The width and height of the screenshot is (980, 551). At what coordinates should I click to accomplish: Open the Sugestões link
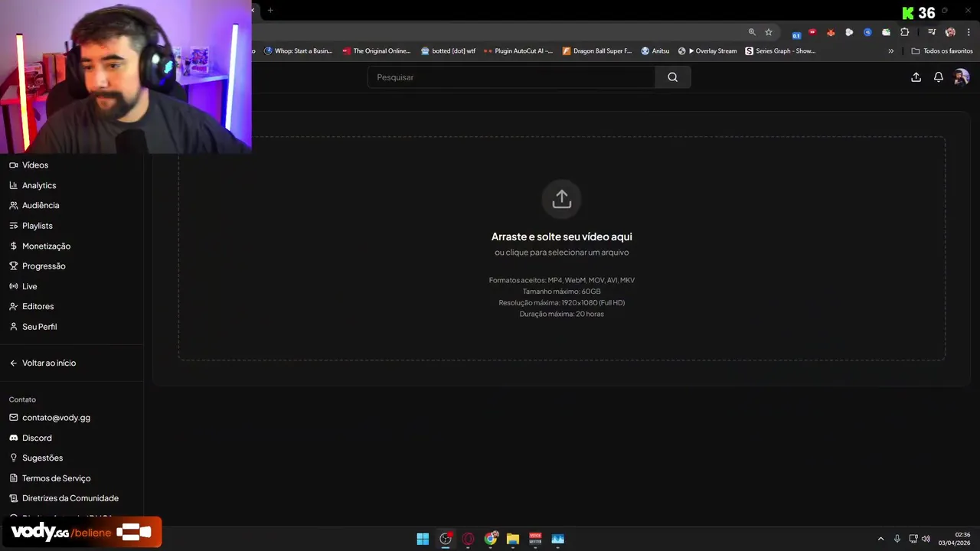tap(35, 458)
